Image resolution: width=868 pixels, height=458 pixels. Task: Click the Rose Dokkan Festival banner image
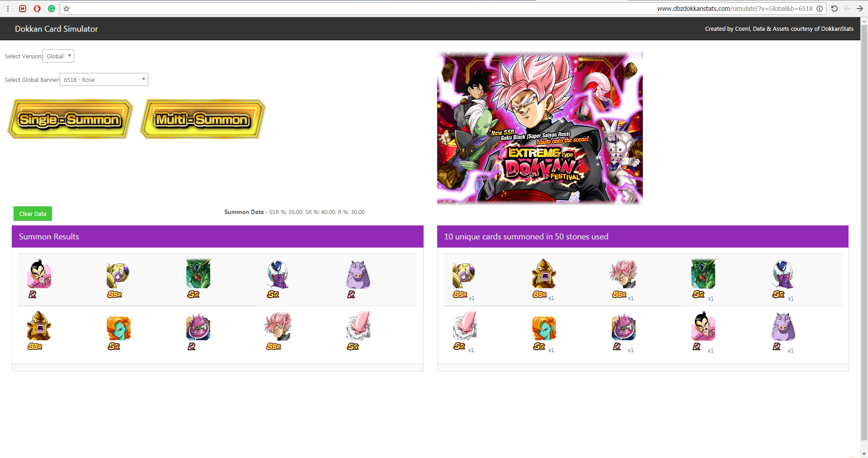(x=540, y=128)
